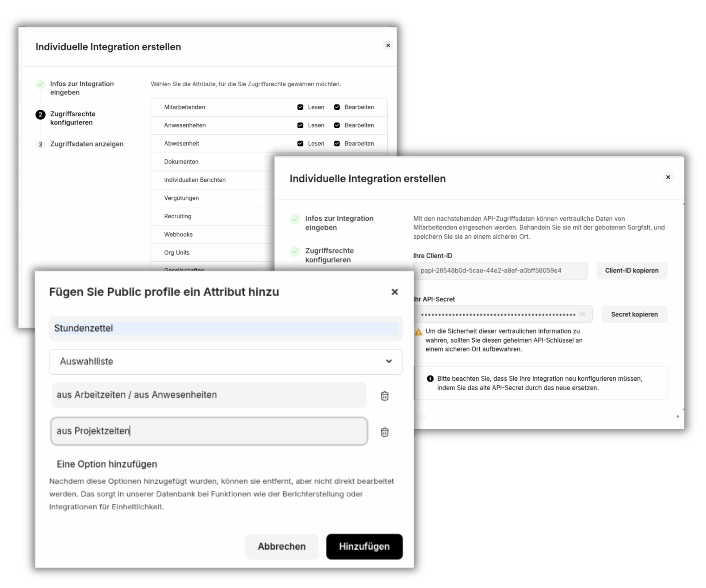This screenshot has height=588, width=706.
Task: Click the info circle icon
Action: pyautogui.click(x=430, y=379)
